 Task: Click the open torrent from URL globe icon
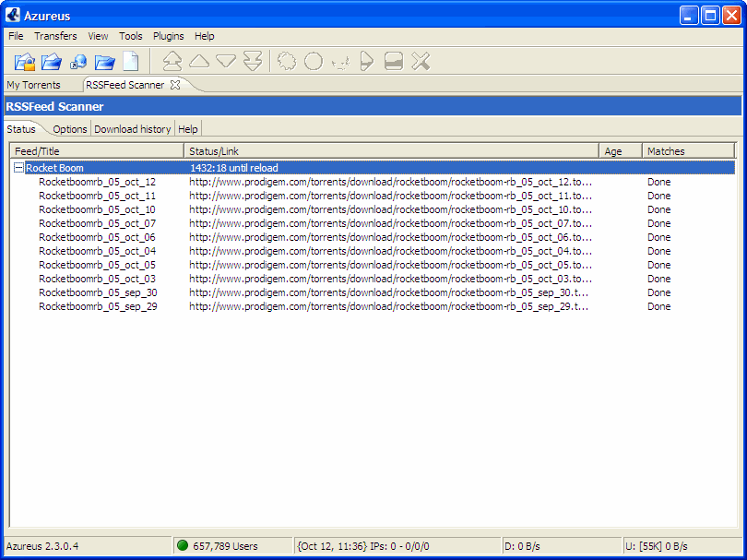(x=78, y=62)
